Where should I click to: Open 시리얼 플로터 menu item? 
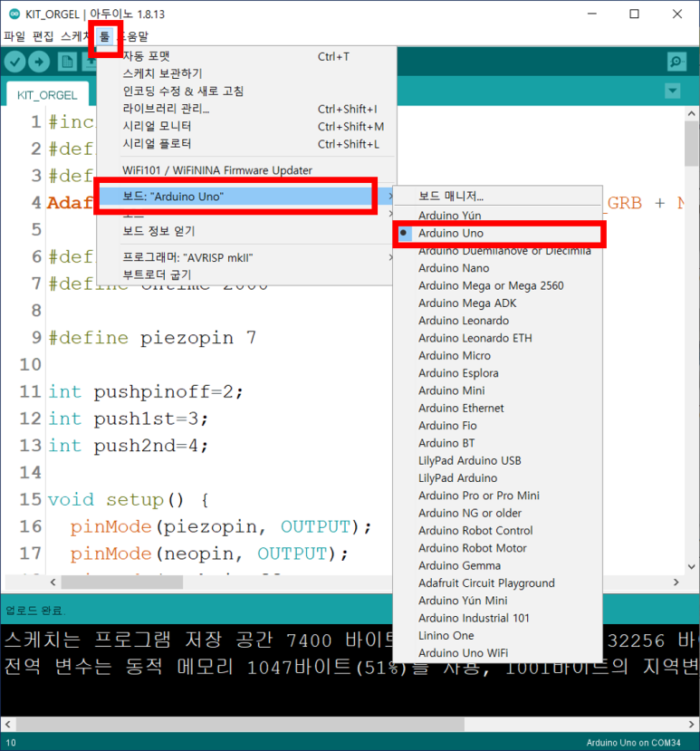click(246, 144)
